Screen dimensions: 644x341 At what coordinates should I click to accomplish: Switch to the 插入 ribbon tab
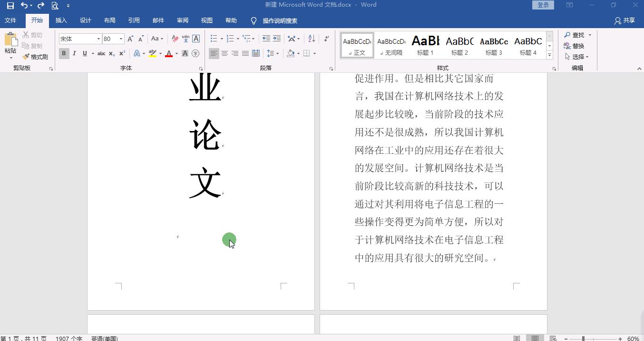coord(61,20)
